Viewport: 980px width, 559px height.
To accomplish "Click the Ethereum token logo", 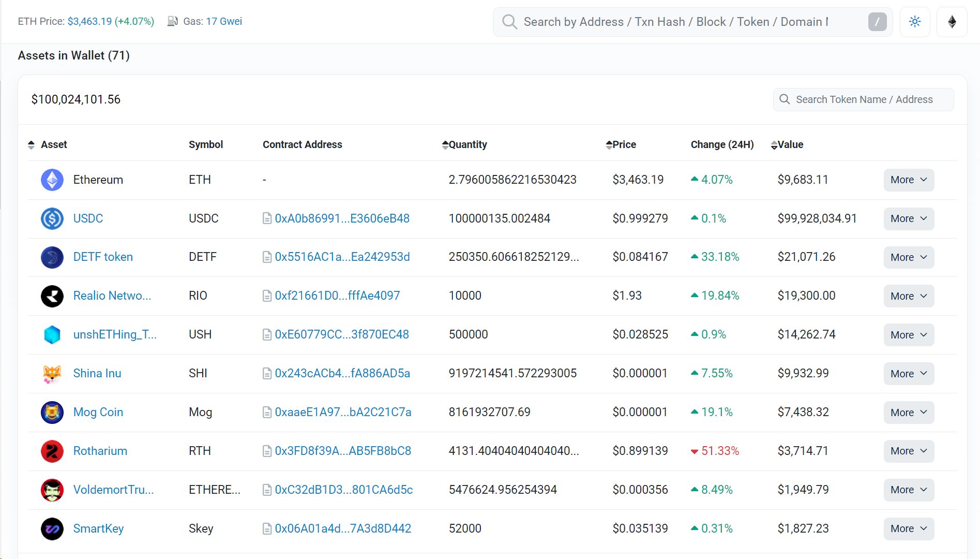I will point(52,180).
